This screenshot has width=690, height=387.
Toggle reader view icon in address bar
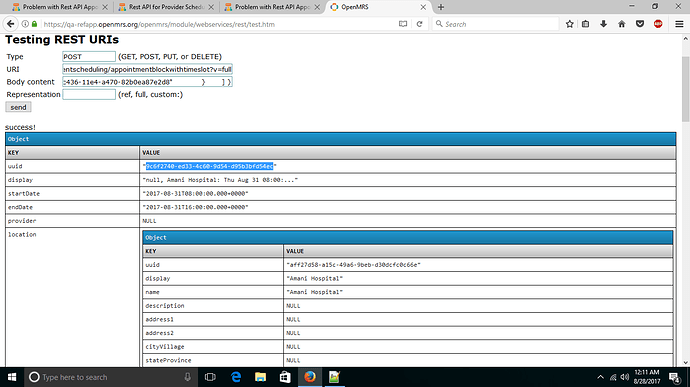click(x=403, y=24)
